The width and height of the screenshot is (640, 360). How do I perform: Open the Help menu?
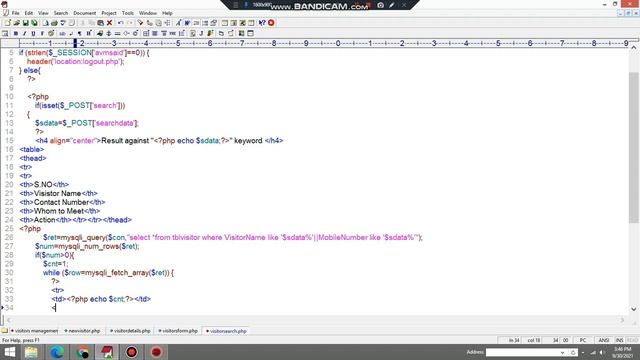[167, 13]
